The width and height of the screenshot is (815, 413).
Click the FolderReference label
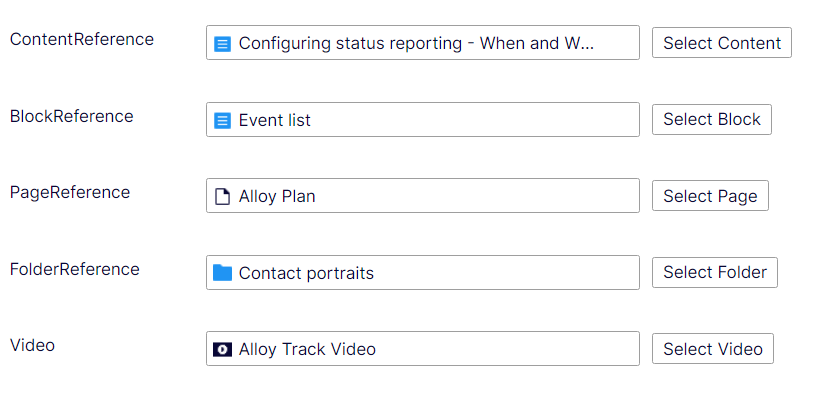click(x=75, y=269)
